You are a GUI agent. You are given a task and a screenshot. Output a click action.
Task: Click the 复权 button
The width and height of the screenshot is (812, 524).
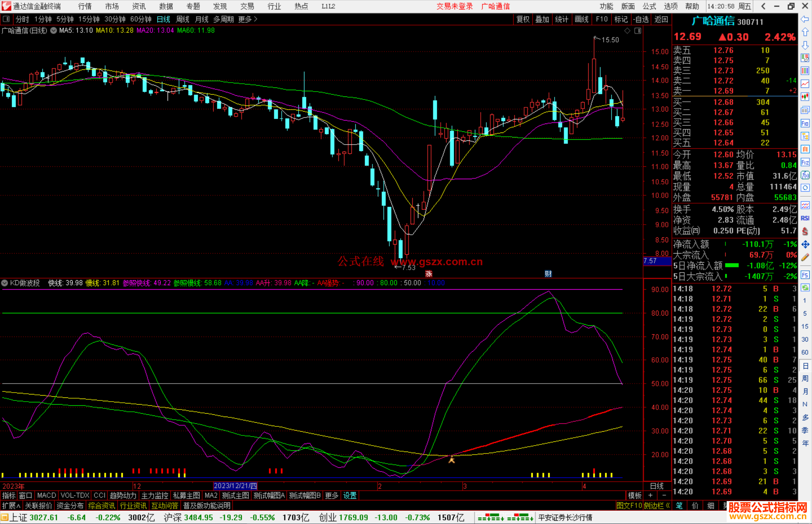[x=523, y=19]
